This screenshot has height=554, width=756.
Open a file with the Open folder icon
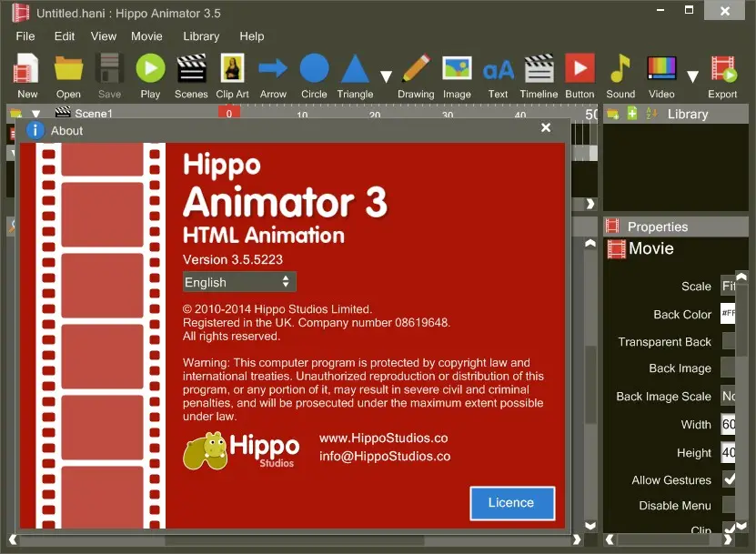coord(68,76)
